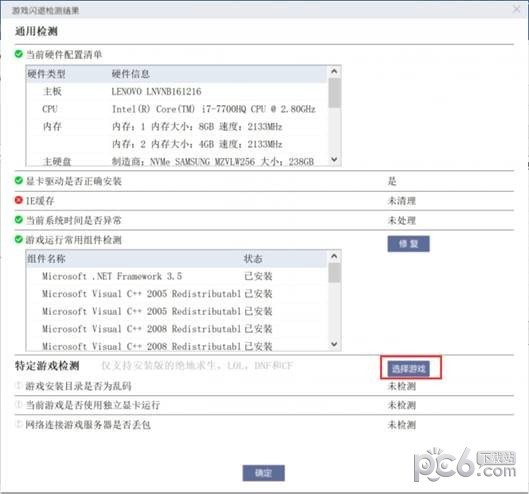Click green check icon beside 当前系统时间是否异常

pos(19,220)
